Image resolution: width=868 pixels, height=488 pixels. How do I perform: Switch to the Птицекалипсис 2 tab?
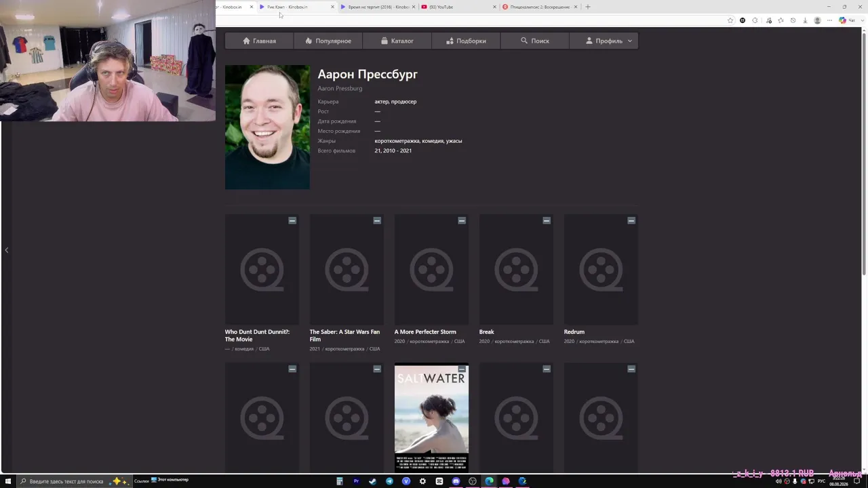pos(540,7)
